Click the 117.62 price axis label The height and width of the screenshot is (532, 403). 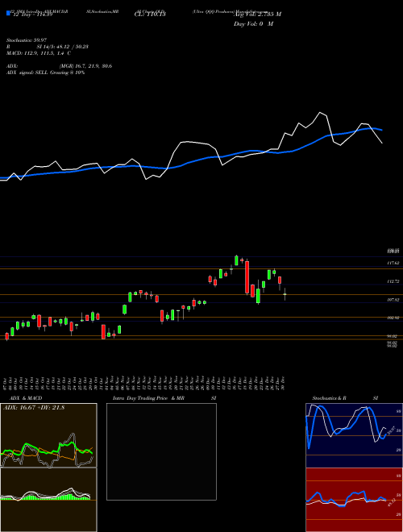click(x=393, y=263)
